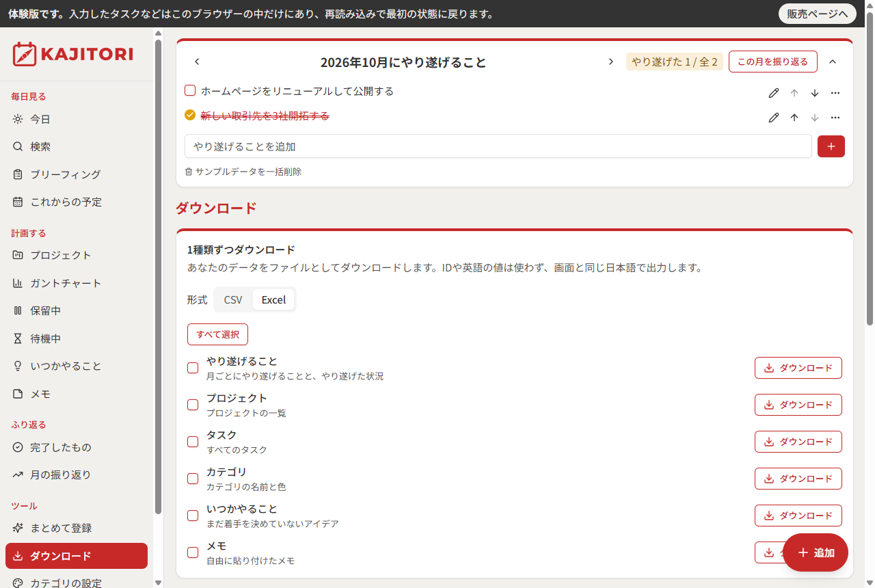Edit the 新しい取引先を3社開拓する goal with the pencil icon
Image resolution: width=875 pixels, height=588 pixels.
pyautogui.click(x=774, y=118)
